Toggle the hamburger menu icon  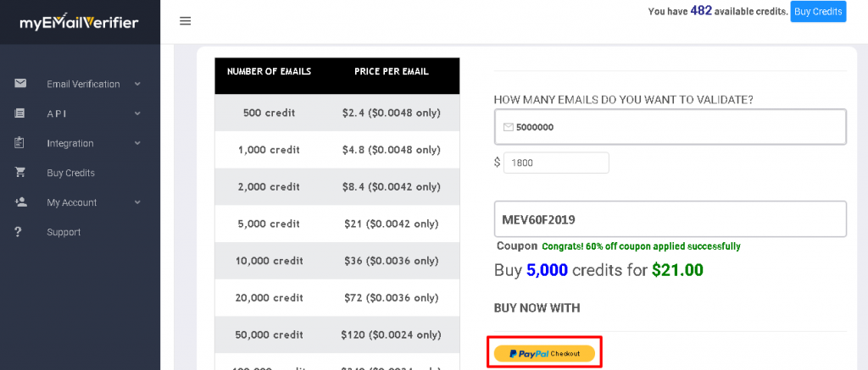pos(186,21)
